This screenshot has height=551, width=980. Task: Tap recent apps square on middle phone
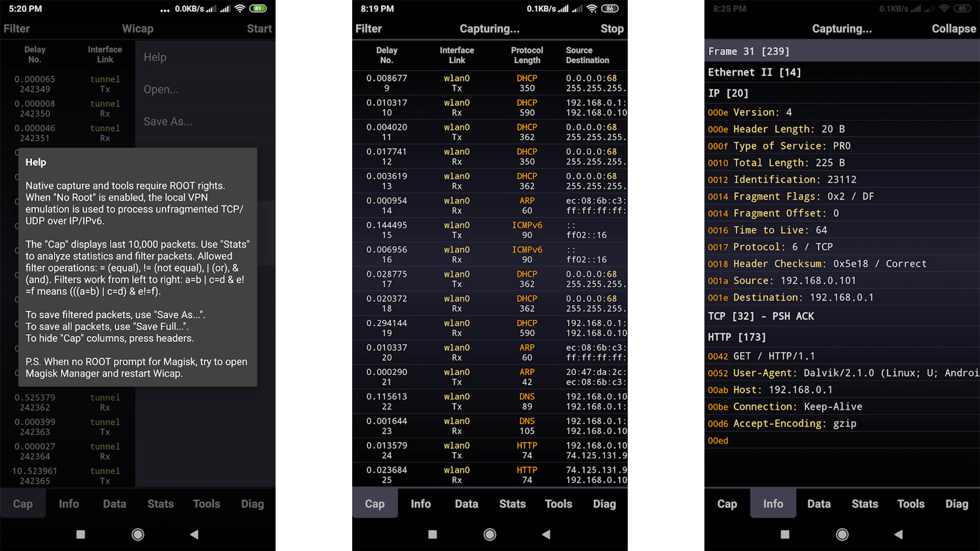(x=432, y=534)
